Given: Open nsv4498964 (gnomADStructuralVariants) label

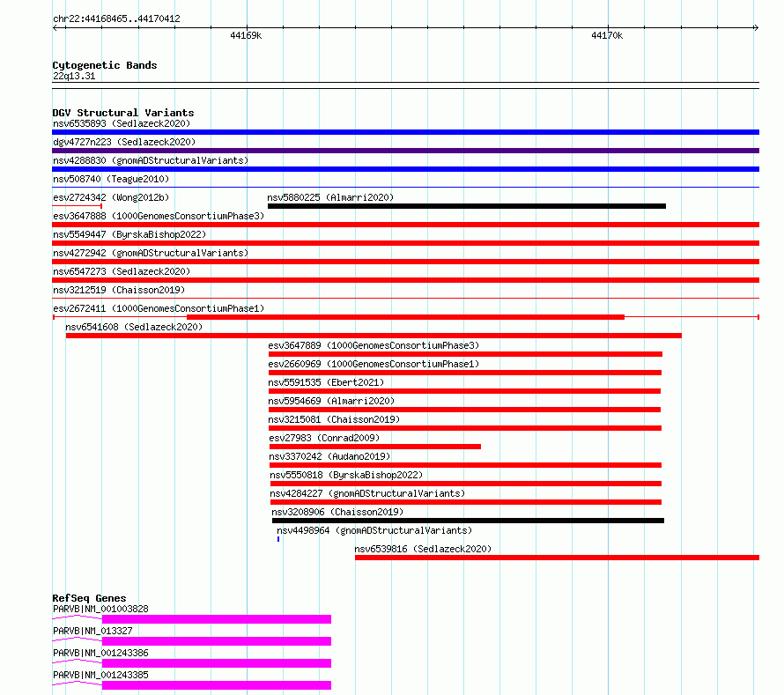Looking at the screenshot, I should tap(374, 530).
